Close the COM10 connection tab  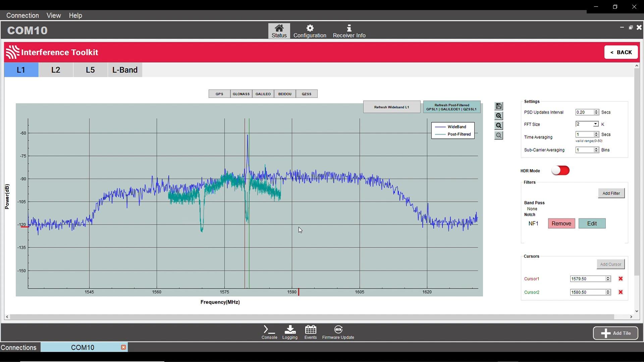pyautogui.click(x=123, y=347)
